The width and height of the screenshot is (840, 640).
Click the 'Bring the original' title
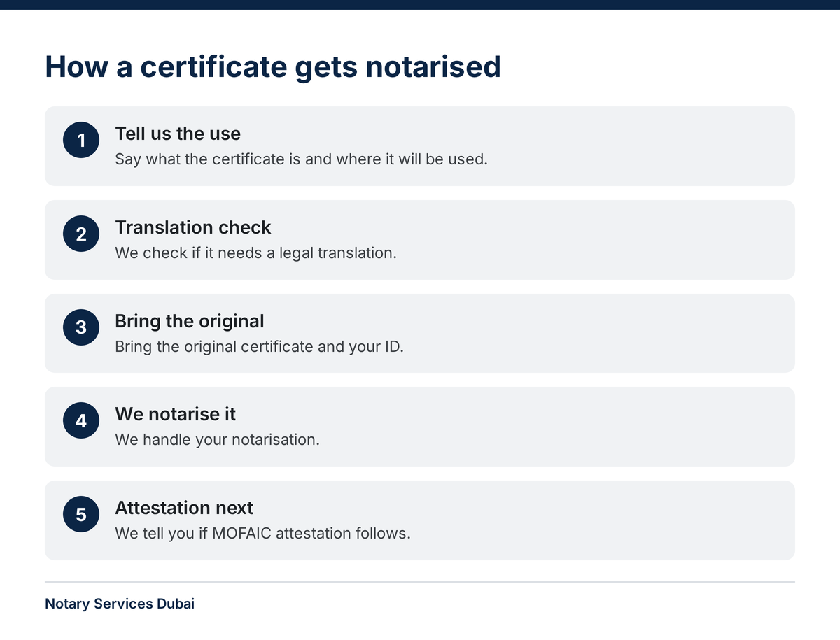pos(190,321)
